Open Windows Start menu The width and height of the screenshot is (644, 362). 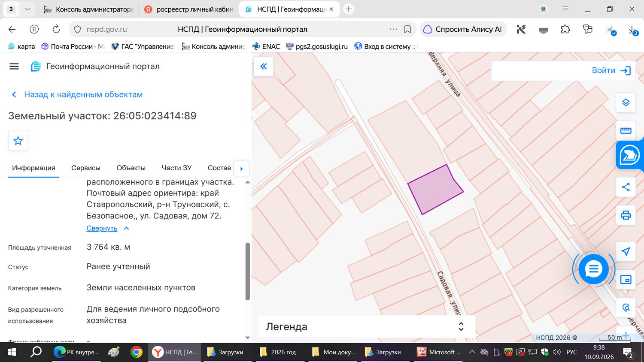12,352
